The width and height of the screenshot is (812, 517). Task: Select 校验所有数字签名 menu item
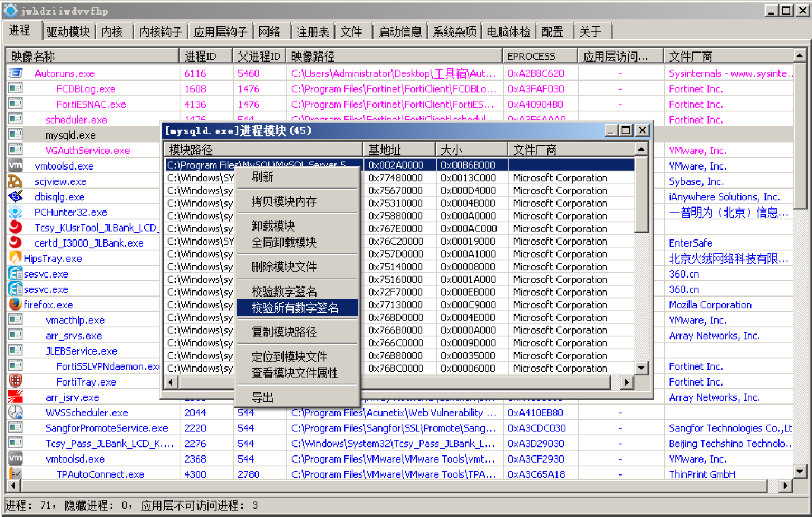point(297,308)
